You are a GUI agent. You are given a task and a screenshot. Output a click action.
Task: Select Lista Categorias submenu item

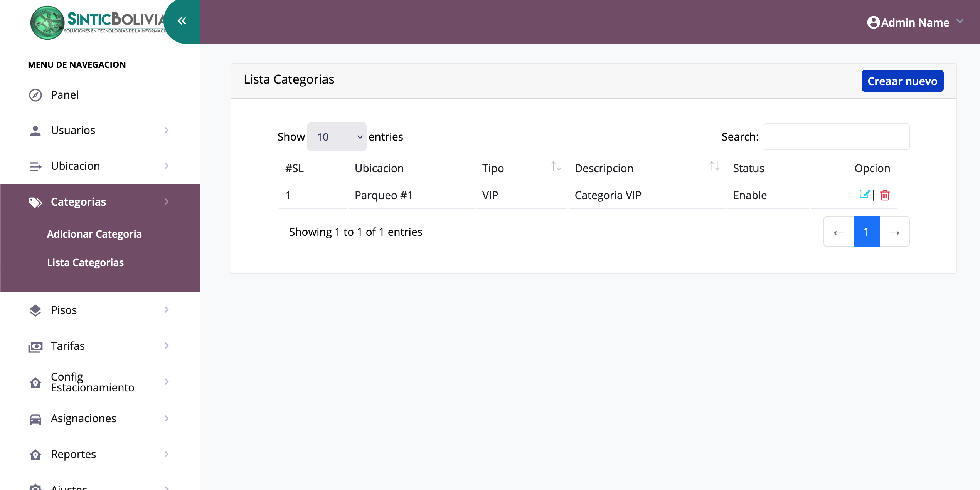[85, 262]
